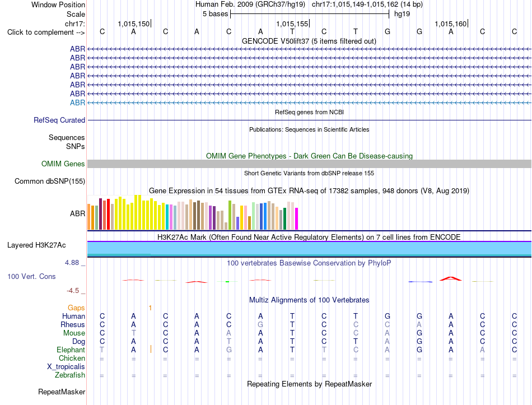Image resolution: width=532 pixels, height=405 pixels.
Task: Click the orange gap count 1
Action: [x=150, y=308]
